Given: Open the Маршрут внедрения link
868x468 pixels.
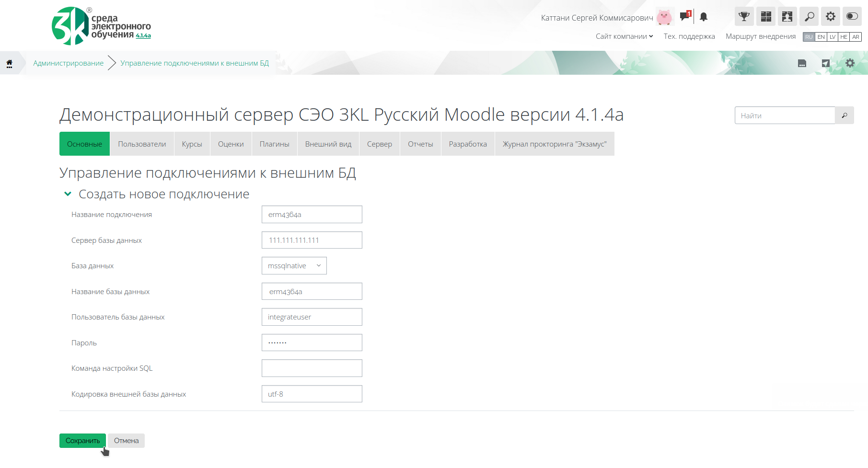Looking at the screenshot, I should [x=761, y=36].
